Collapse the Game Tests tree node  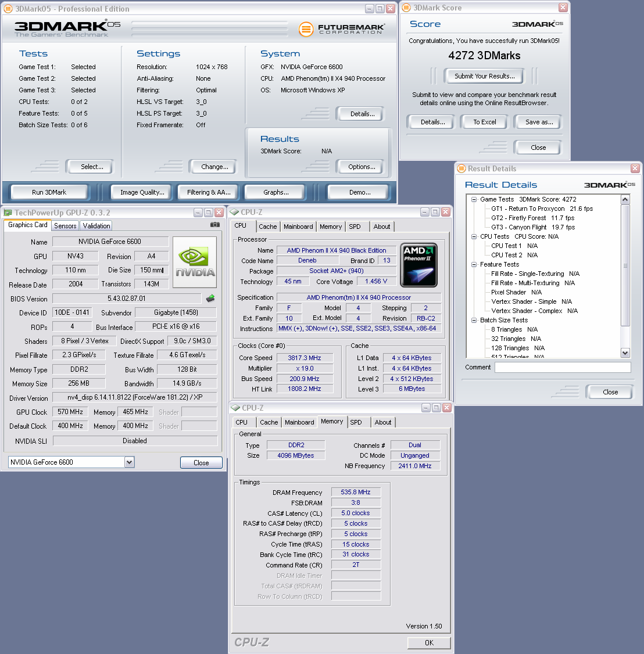point(474,199)
